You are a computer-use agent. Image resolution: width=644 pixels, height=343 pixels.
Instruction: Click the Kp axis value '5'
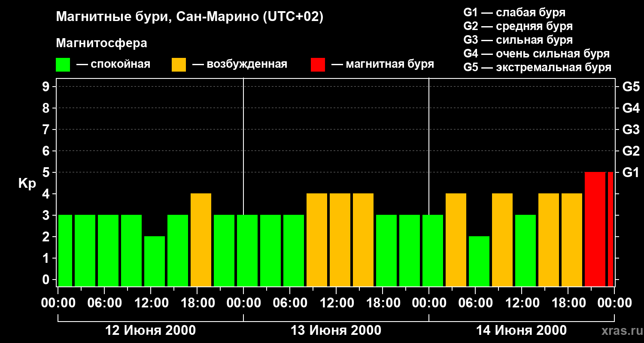coord(47,172)
